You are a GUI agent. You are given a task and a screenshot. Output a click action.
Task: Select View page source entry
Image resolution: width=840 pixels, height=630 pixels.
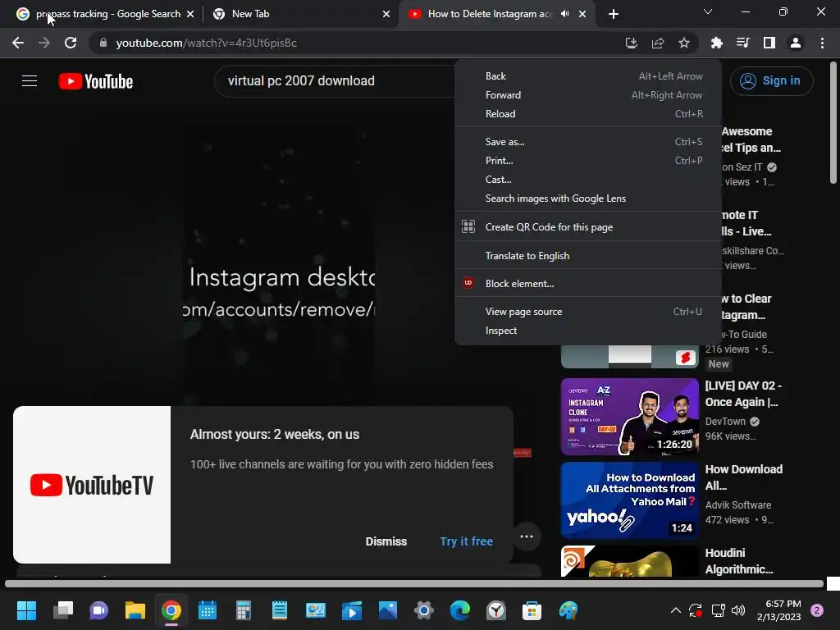point(588,311)
